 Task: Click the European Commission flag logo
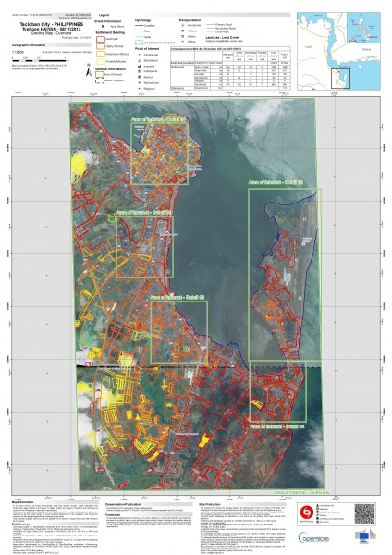(x=366, y=536)
